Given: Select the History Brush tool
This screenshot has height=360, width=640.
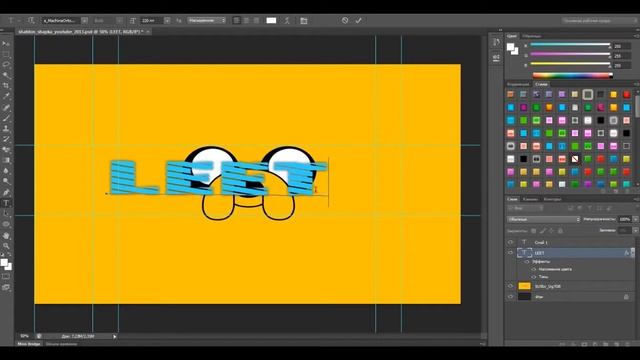Looking at the screenshot, I should [x=6, y=139].
